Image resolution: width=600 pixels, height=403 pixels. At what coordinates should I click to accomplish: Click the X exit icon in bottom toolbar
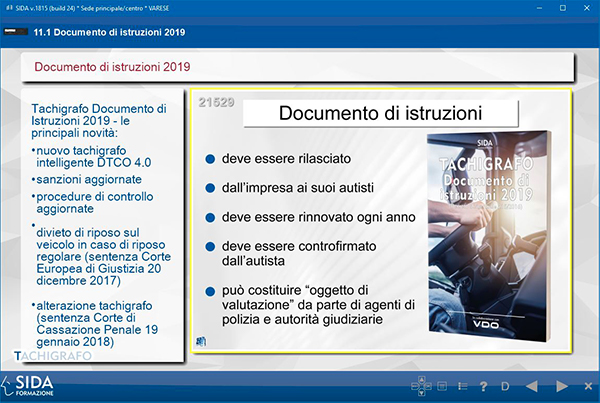(x=589, y=386)
